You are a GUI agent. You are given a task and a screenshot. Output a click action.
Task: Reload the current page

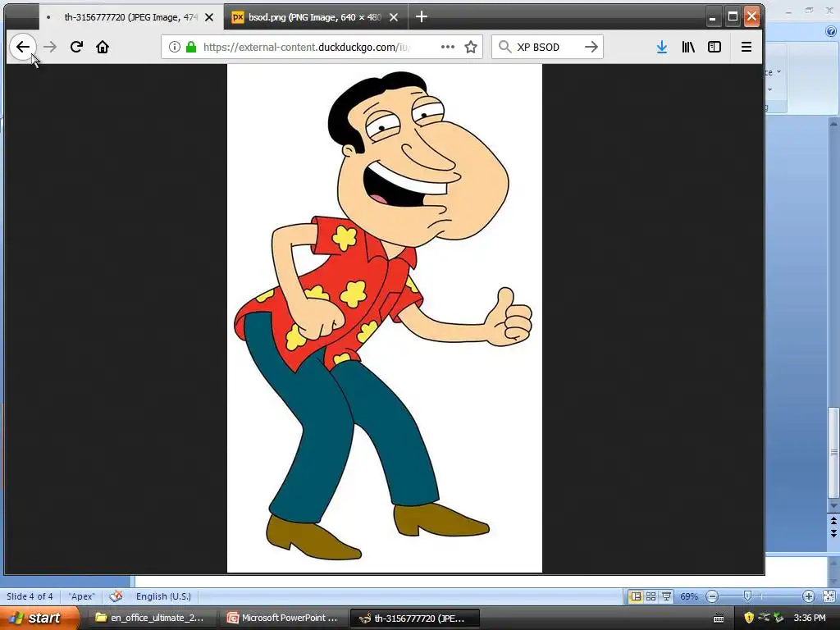tap(76, 47)
